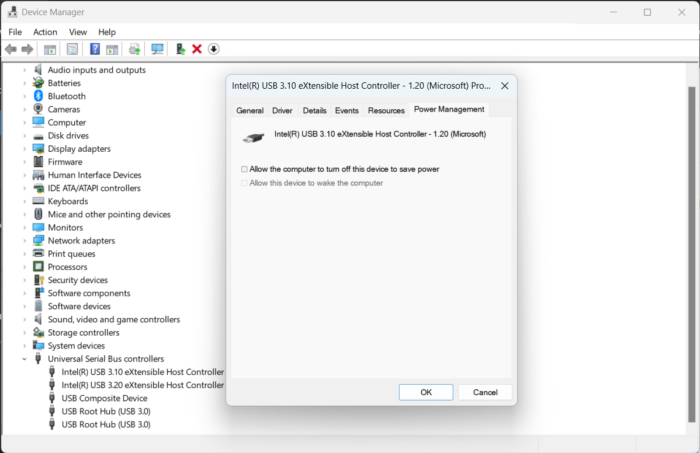Image resolution: width=700 pixels, height=453 pixels.
Task: Expand the Network adapters node
Action: 25,241
